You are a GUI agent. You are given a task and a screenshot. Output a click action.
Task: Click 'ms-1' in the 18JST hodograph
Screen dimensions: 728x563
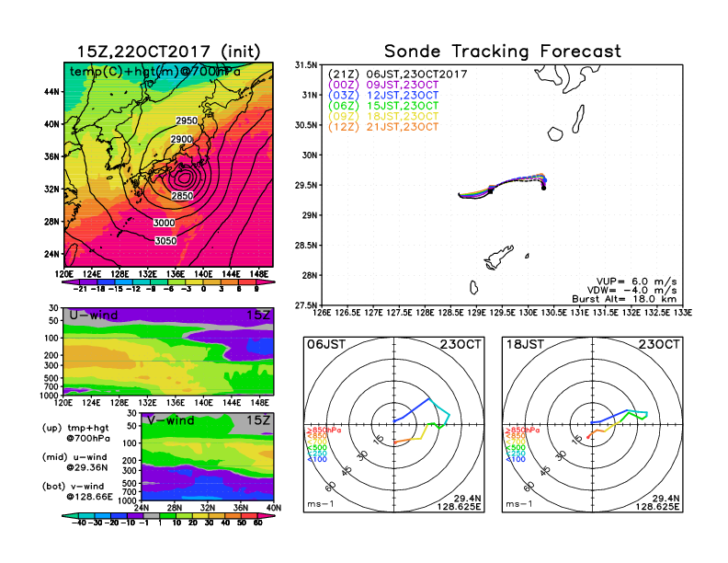click(x=519, y=504)
